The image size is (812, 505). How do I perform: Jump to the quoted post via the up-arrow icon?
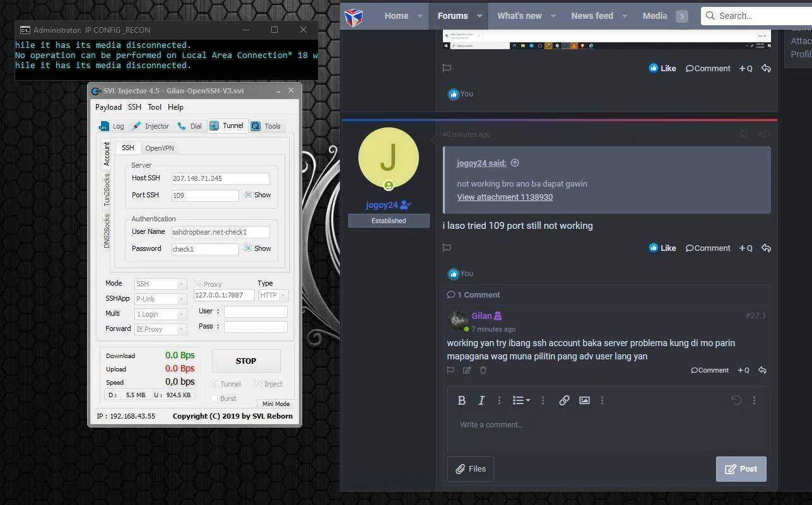(x=515, y=163)
